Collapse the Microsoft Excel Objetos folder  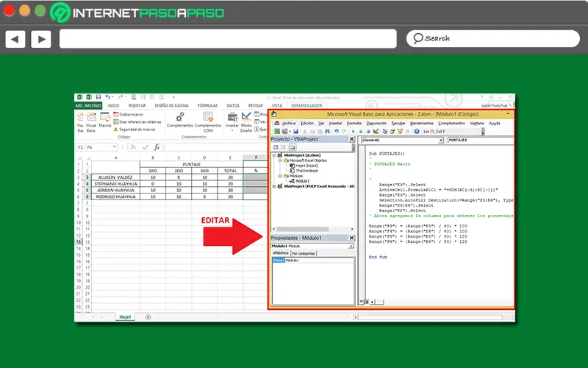280,160
